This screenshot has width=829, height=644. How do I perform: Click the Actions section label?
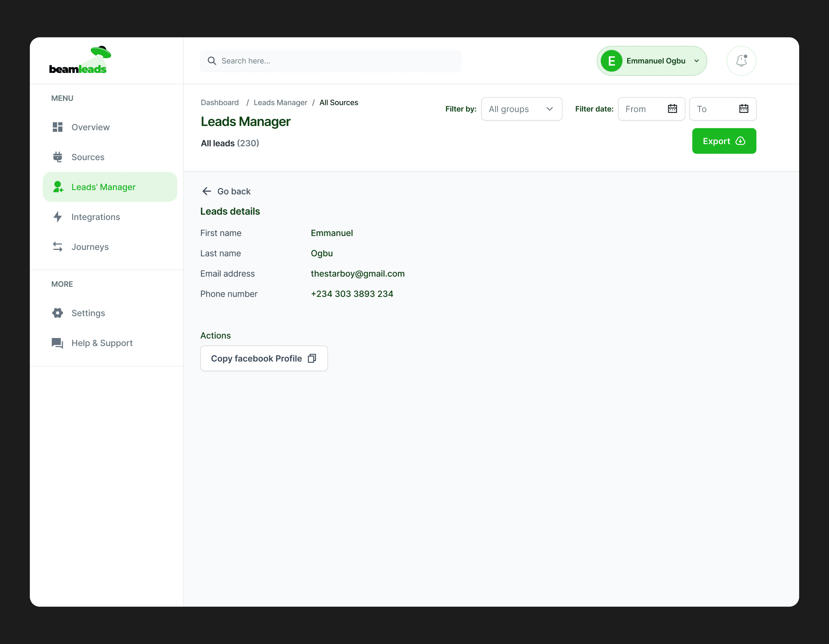pos(215,335)
